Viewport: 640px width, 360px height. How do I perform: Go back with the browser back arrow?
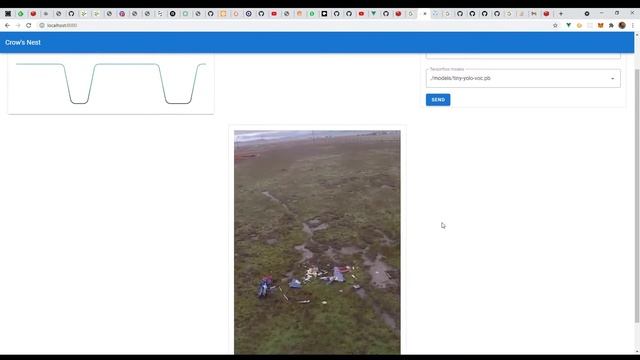tap(7, 25)
